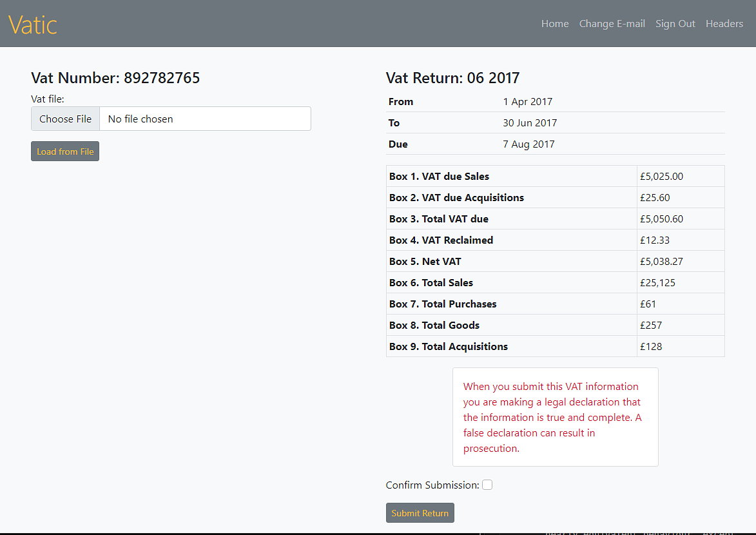Click the Box 5 Net VAT label

425,262
